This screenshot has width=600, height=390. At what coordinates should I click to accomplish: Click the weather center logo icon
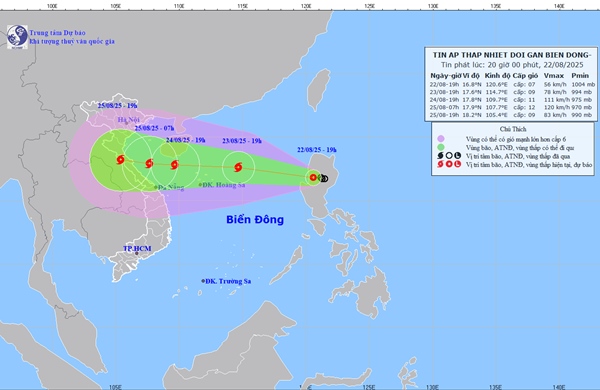17,37
